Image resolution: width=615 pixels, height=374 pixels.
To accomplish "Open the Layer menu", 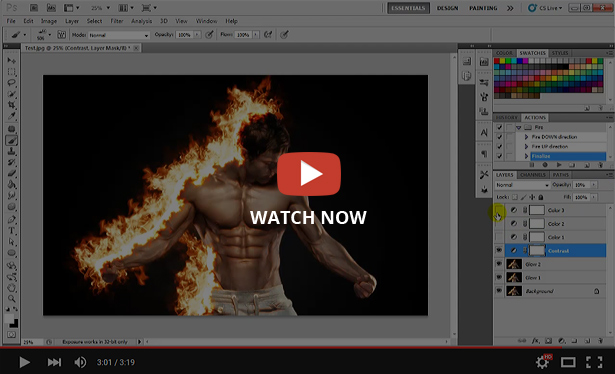I will click(x=72, y=21).
